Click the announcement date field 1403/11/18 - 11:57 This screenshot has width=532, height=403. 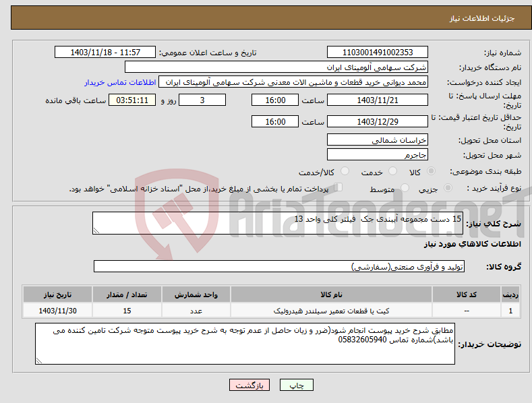105,53
